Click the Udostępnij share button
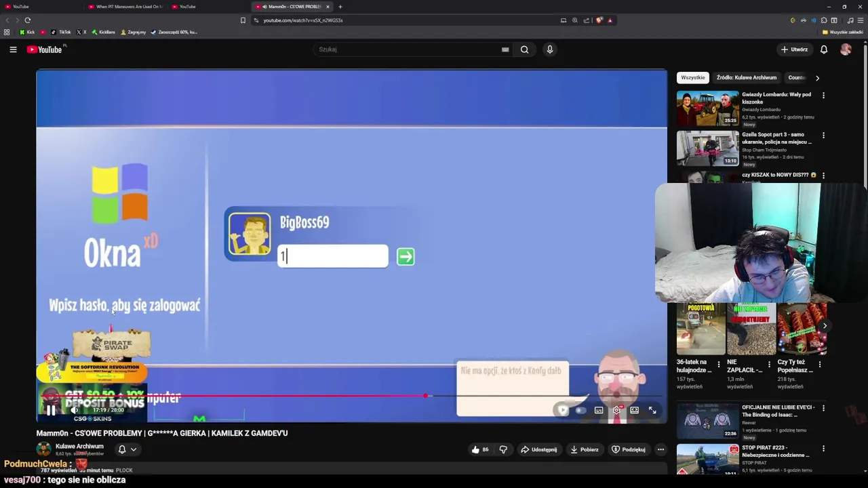The width and height of the screenshot is (868, 488). point(539,449)
